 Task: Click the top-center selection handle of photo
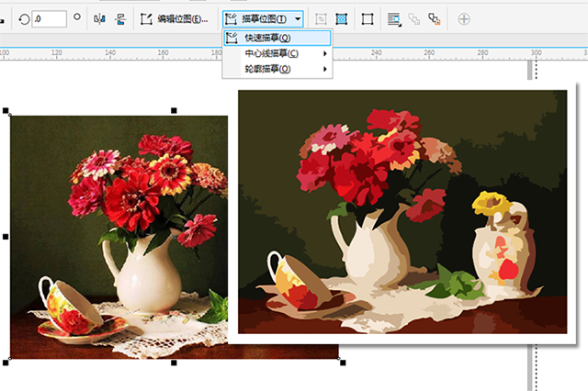click(175, 111)
